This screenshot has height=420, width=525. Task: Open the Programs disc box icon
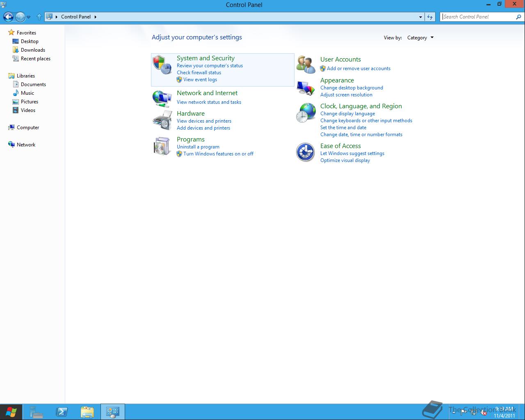pyautogui.click(x=162, y=146)
